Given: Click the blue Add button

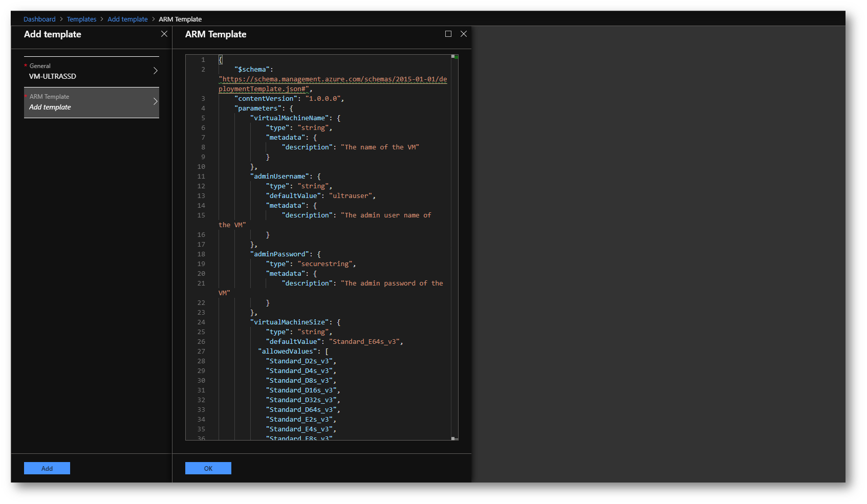Looking at the screenshot, I should click(x=47, y=468).
